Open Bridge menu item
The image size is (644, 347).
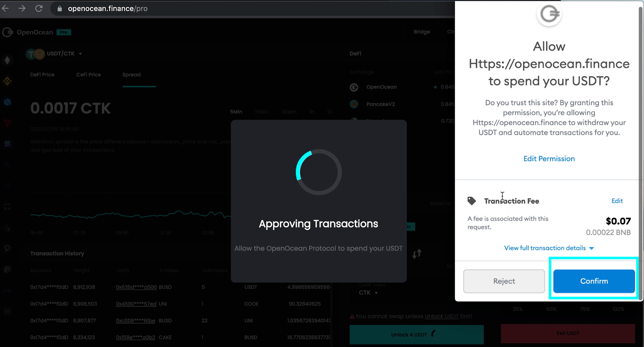[422, 32]
